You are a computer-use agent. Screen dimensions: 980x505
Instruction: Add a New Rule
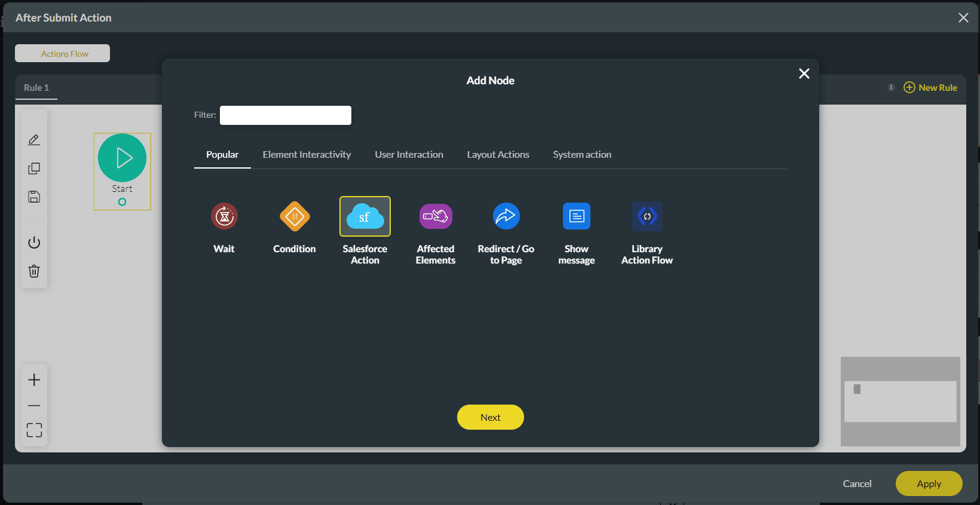coord(930,87)
